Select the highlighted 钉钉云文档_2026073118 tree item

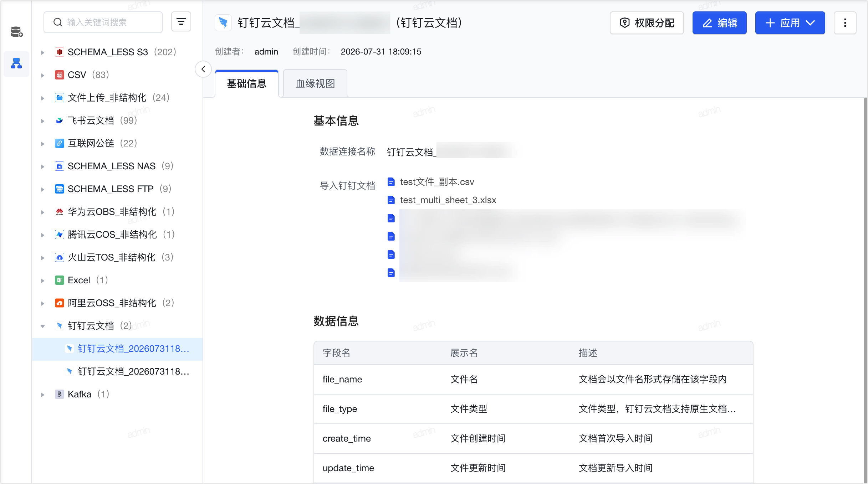(x=117, y=349)
